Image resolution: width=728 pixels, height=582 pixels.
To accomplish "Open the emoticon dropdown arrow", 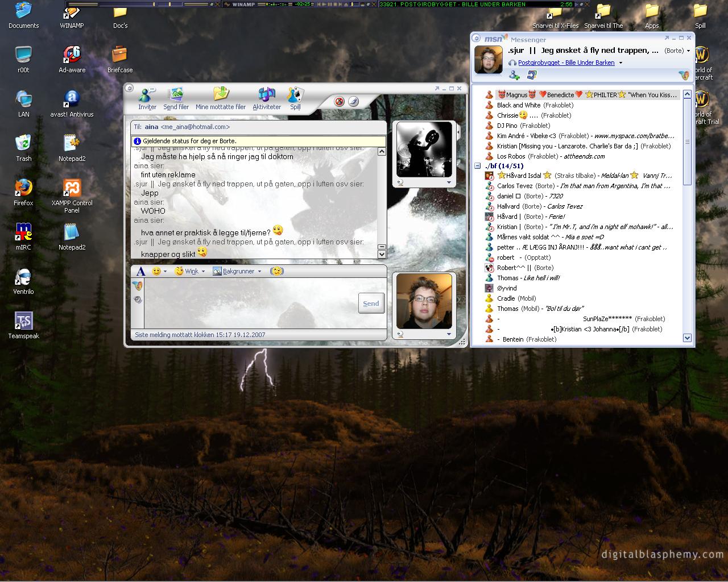I will click(165, 272).
